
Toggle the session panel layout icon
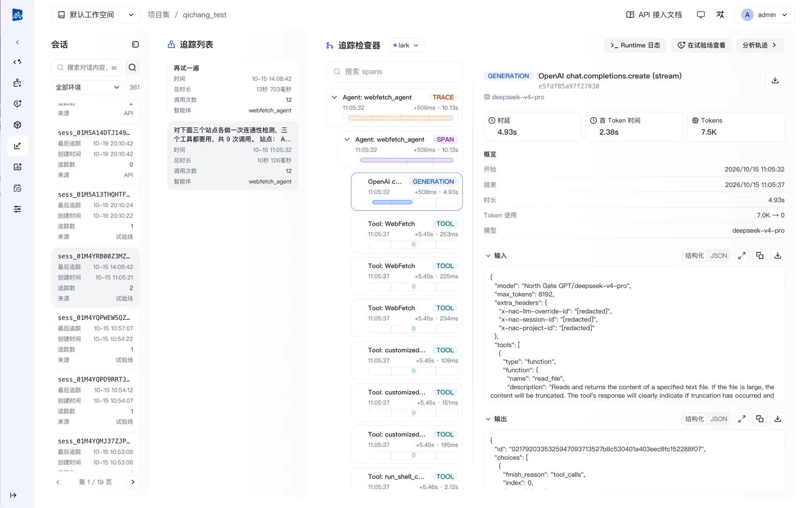tap(135, 45)
